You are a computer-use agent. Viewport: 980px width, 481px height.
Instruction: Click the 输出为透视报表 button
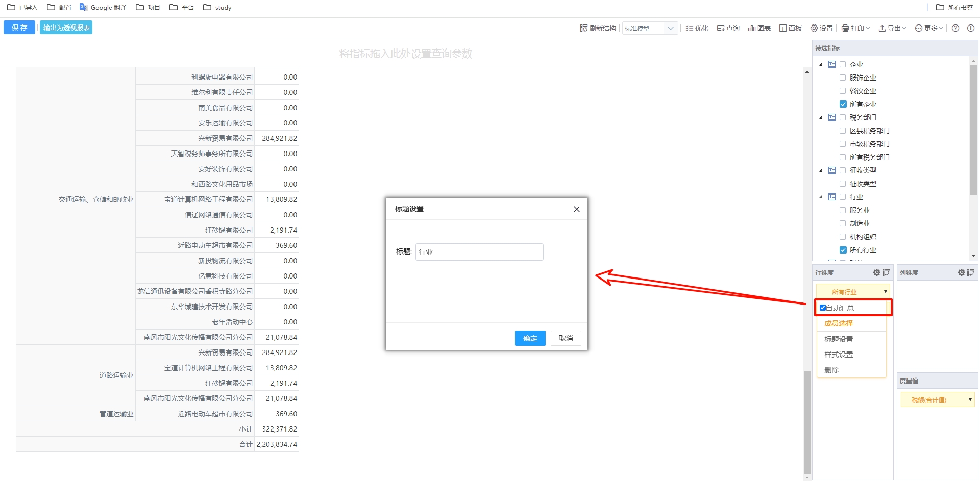pyautogui.click(x=66, y=28)
